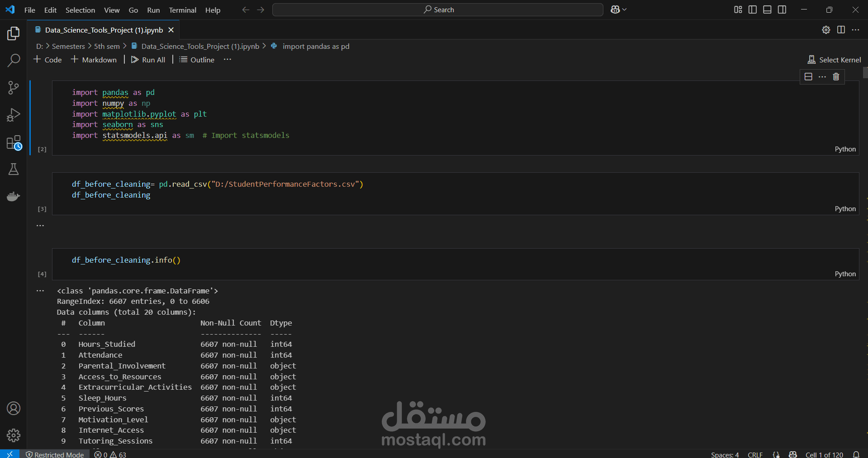Change indentation via 'Spaces: 4'
The width and height of the screenshot is (868, 458).
click(725, 454)
